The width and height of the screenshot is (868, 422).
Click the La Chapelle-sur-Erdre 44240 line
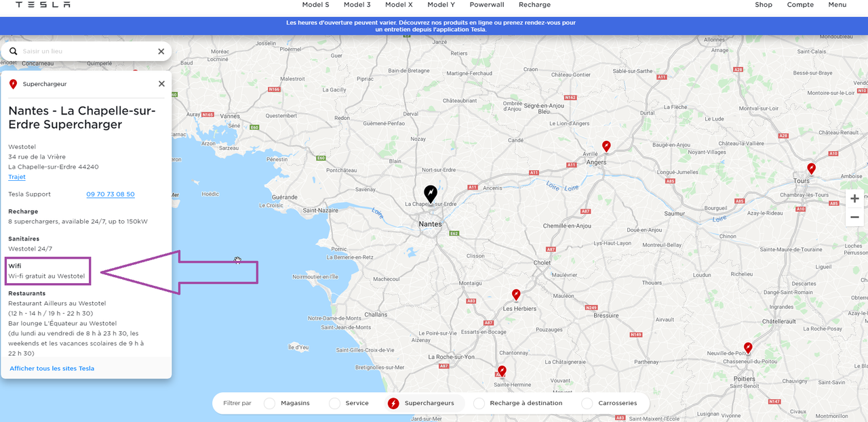tap(54, 167)
